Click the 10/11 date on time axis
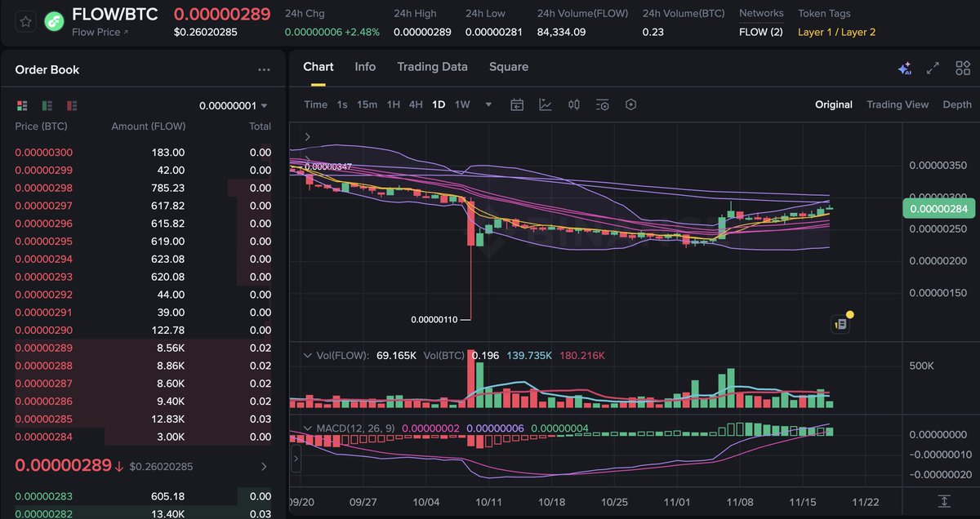Viewport: 980px width, 519px height. [488, 501]
